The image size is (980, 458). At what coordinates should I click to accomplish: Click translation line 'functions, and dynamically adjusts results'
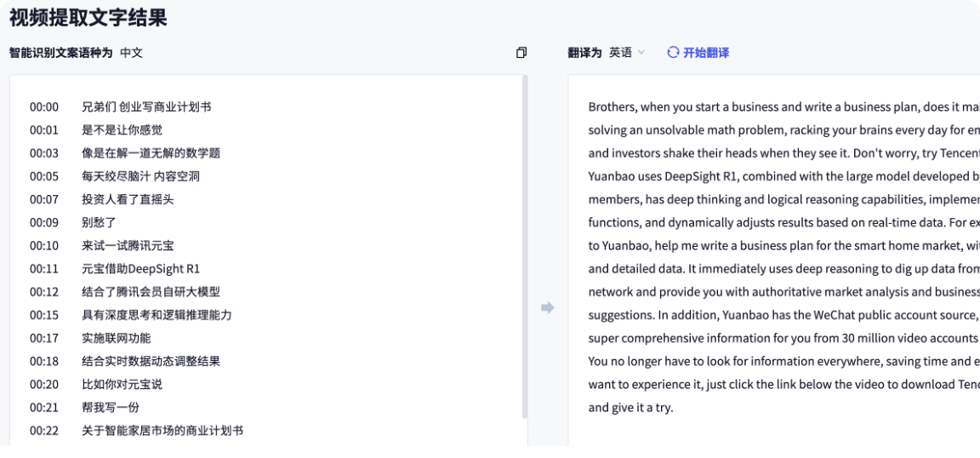[x=783, y=223]
